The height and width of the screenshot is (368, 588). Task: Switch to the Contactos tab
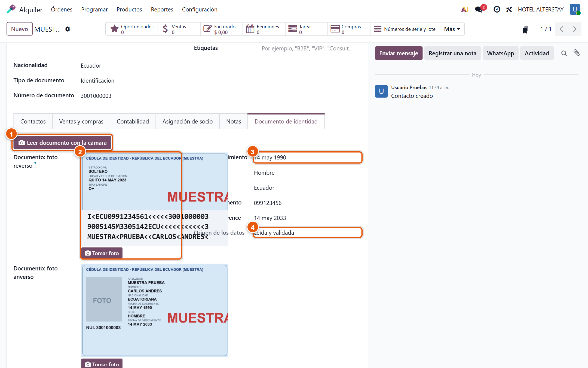pos(33,121)
